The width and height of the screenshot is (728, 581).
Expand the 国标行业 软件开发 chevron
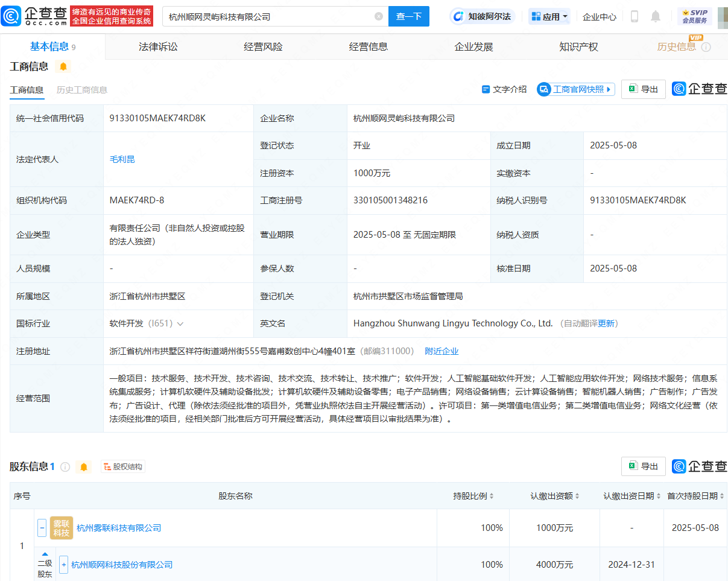pos(180,324)
